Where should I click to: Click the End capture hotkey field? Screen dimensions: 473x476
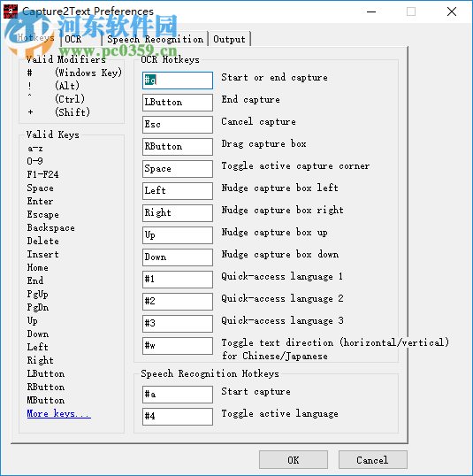pyautogui.click(x=178, y=103)
